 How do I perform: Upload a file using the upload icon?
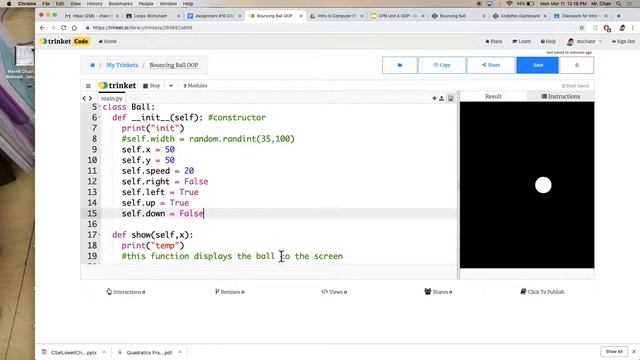[x=442, y=98]
